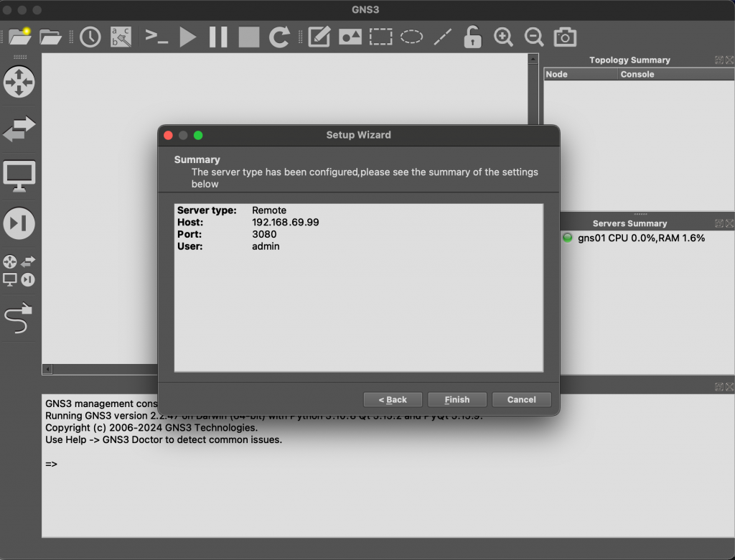Float the console panel
Screen dimensions: 735x560
point(719,387)
